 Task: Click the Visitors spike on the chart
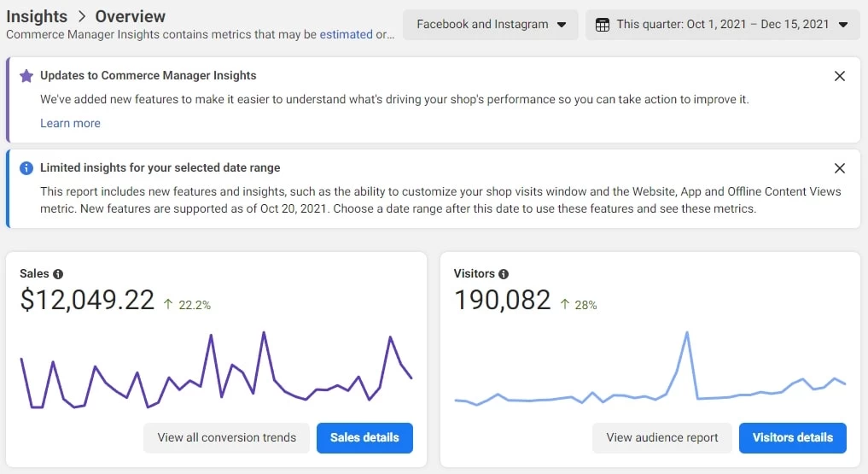click(686, 335)
